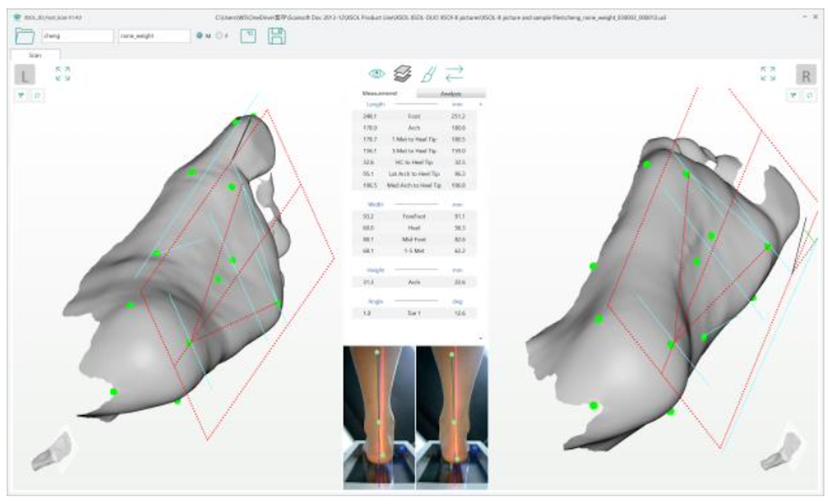Click the save floppy disk icon

coord(277,36)
